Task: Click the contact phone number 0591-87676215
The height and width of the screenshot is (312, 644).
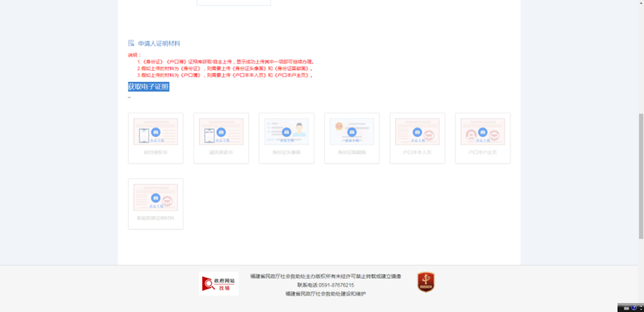Action: (x=336, y=285)
